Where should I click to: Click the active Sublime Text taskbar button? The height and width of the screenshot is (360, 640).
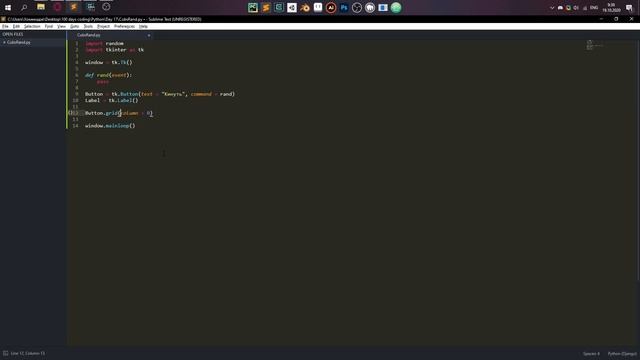pos(74,7)
